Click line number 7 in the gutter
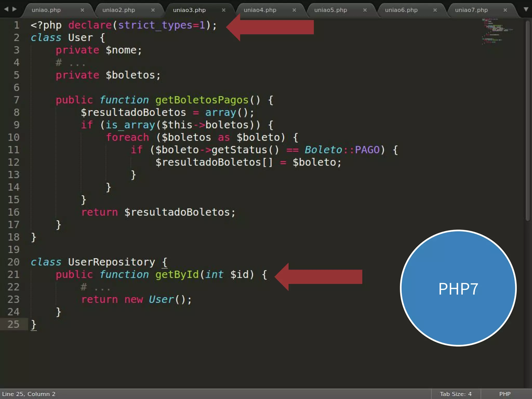Viewport: 532px width, 399px height. [x=17, y=100]
